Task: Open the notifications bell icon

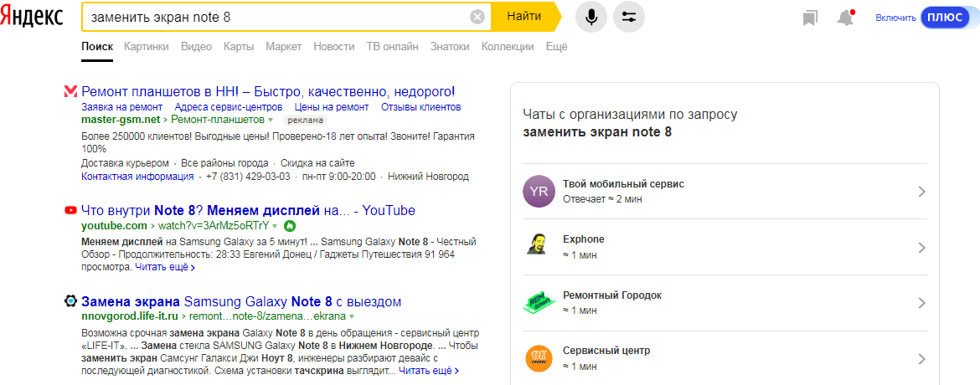Action: click(845, 18)
